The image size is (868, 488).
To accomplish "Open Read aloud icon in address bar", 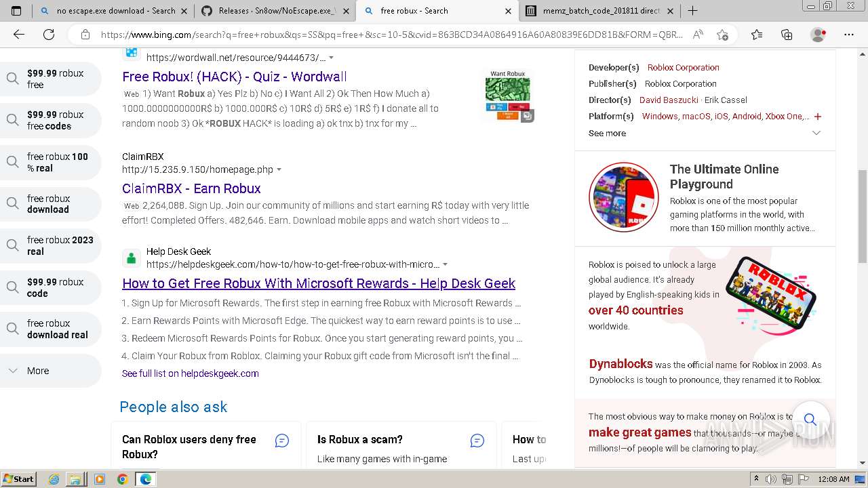I will [x=698, y=35].
